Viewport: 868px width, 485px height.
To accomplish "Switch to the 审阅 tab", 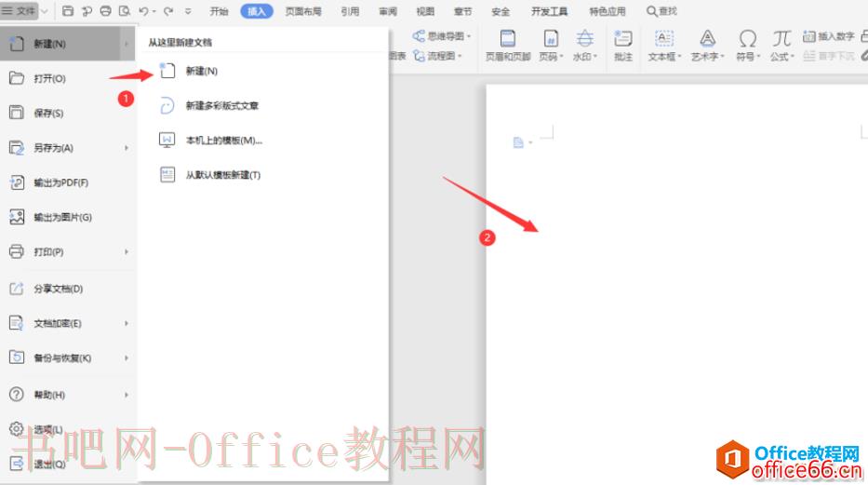I will [x=388, y=11].
